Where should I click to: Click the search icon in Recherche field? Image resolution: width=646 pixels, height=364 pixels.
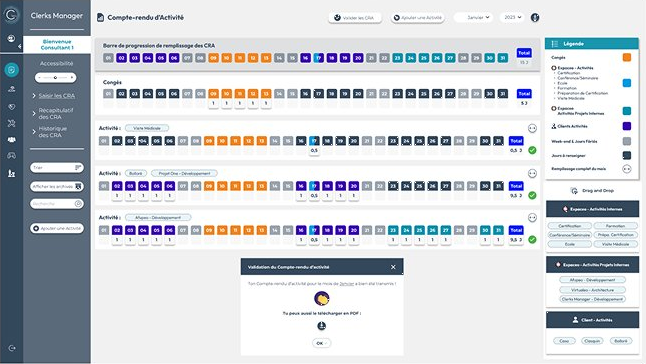pyautogui.click(x=78, y=204)
